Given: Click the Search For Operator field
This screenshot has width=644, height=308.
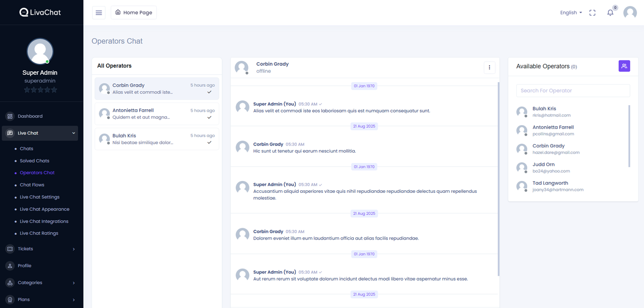Looking at the screenshot, I should (x=573, y=91).
